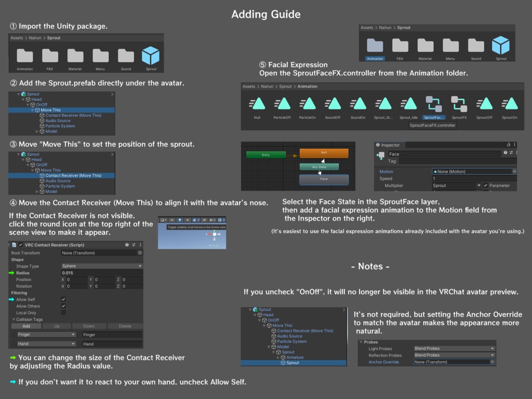Screen dimensions: 532x399
Task: Open the Hand collision tag dropdown
Action: tap(46, 344)
